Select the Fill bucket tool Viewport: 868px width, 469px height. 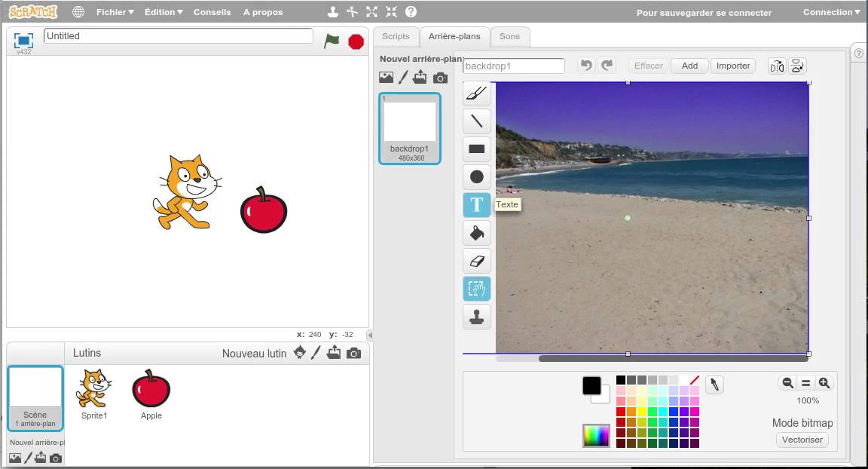pos(477,233)
